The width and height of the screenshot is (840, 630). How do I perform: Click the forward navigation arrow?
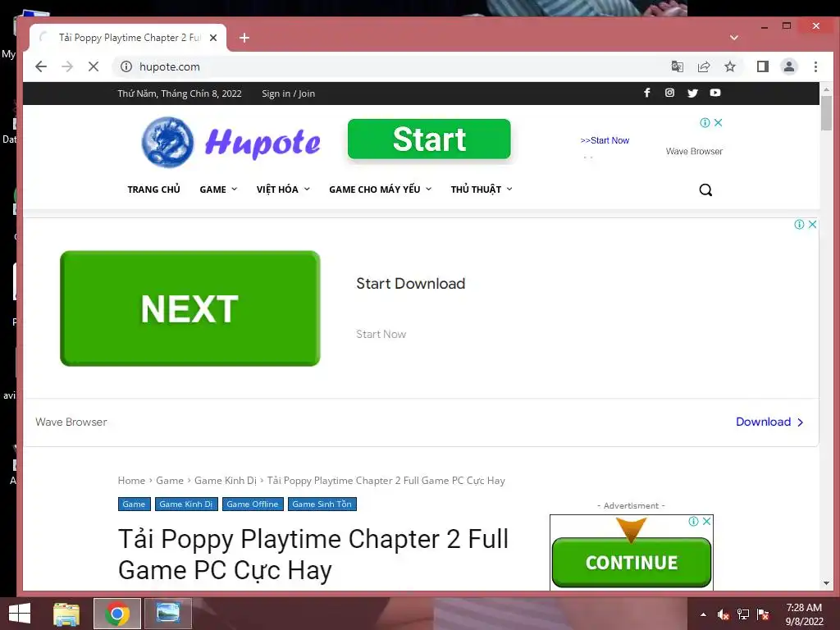67,66
